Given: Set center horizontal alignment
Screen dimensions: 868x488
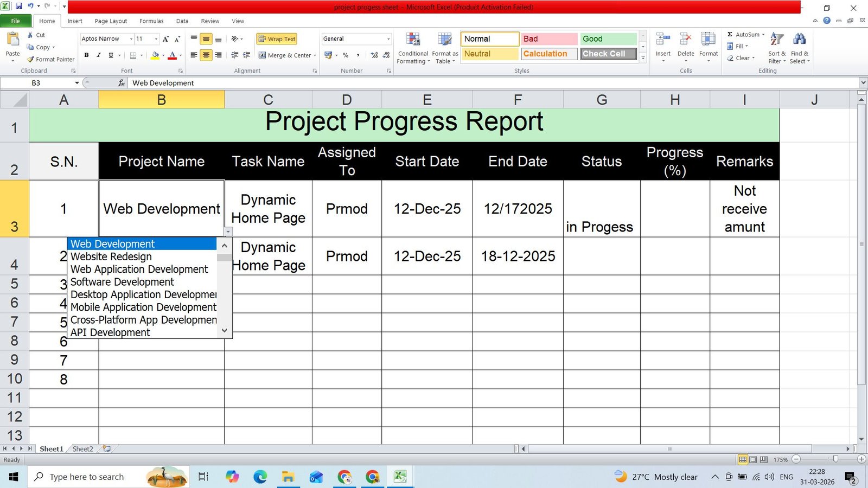Looking at the screenshot, I should click(x=206, y=55).
